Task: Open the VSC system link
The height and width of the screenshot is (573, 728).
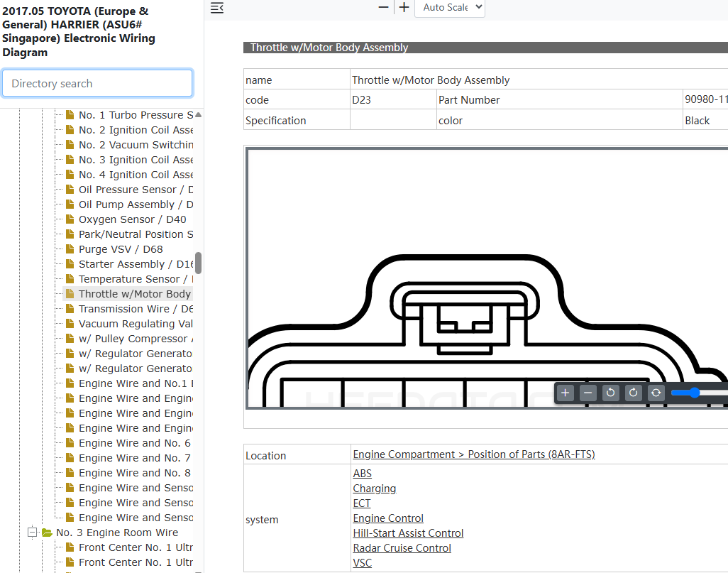Action: [x=362, y=562]
